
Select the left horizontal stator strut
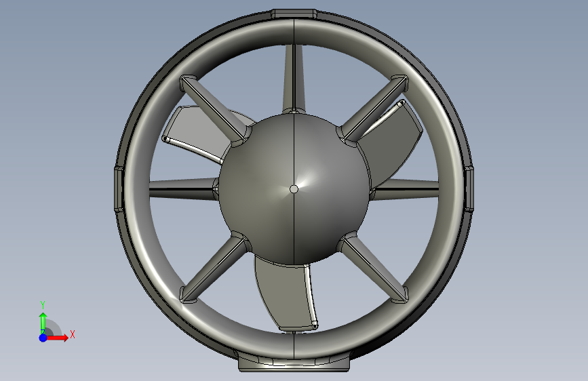pos(184,188)
